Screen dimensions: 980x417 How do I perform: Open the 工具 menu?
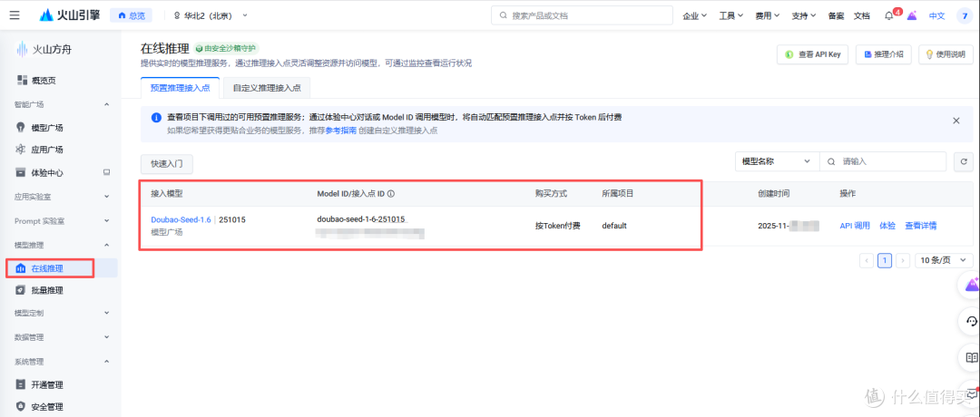(x=730, y=16)
